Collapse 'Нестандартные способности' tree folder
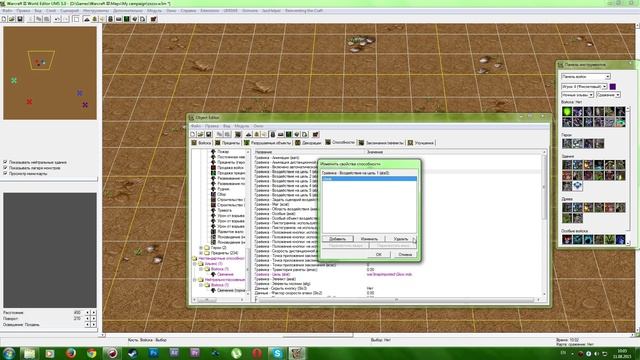640x360 pixels. coord(195,259)
